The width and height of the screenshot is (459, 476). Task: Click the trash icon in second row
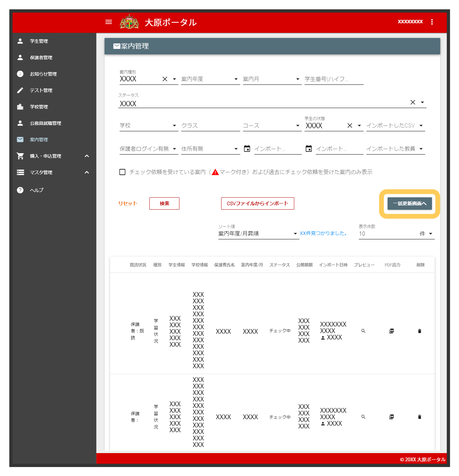[420, 417]
